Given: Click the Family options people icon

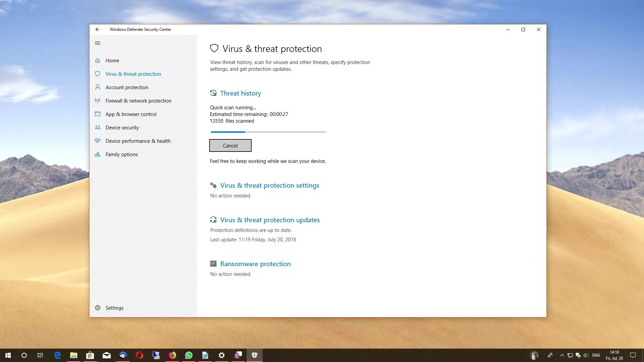Looking at the screenshot, I should (98, 155).
